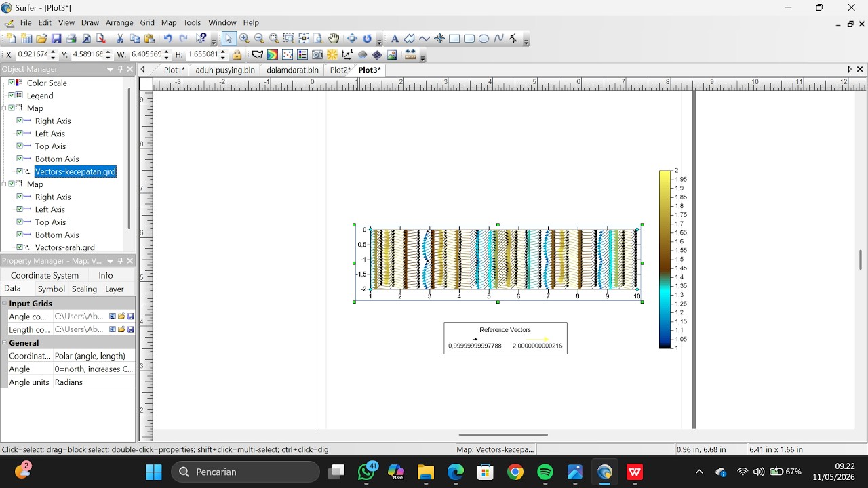Click the vertical scrollbar thumb at right

coord(860,260)
